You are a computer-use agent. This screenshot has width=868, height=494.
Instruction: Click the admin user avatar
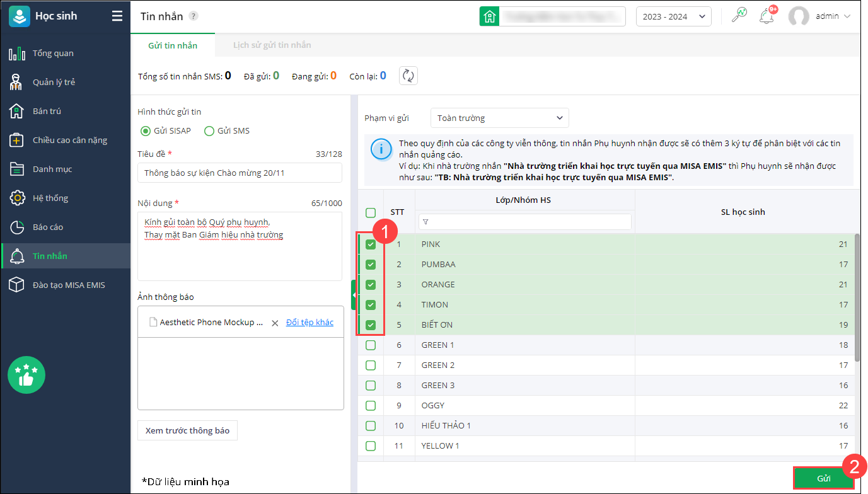point(799,16)
